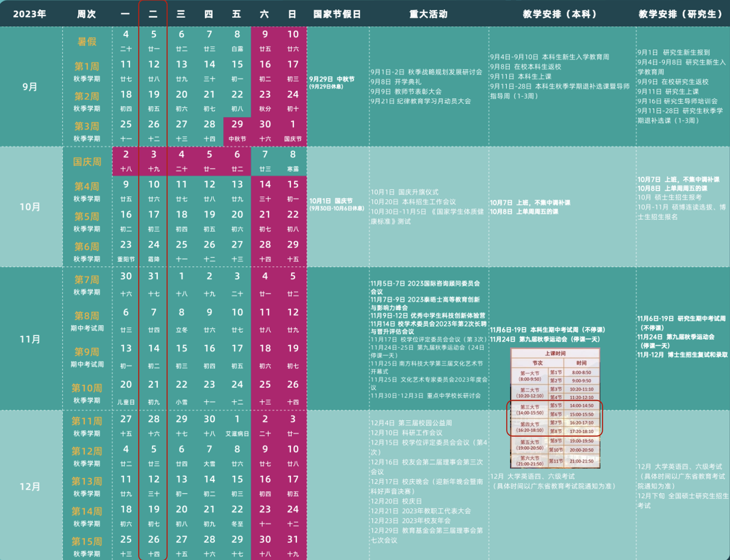Click the date cell marked 大雪
The height and width of the screenshot is (560, 730).
click(209, 456)
